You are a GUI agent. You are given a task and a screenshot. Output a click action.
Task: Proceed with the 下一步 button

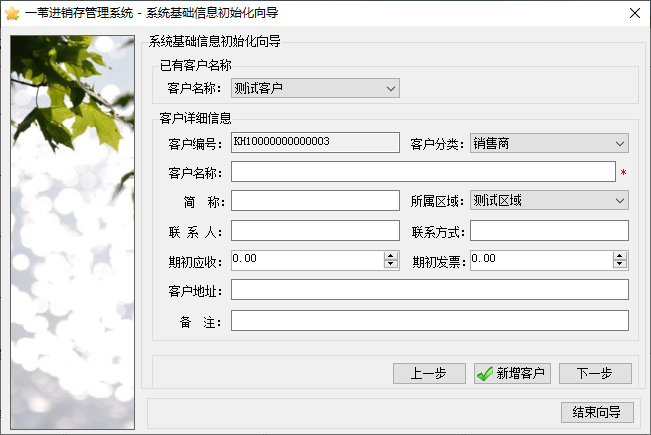(x=595, y=374)
